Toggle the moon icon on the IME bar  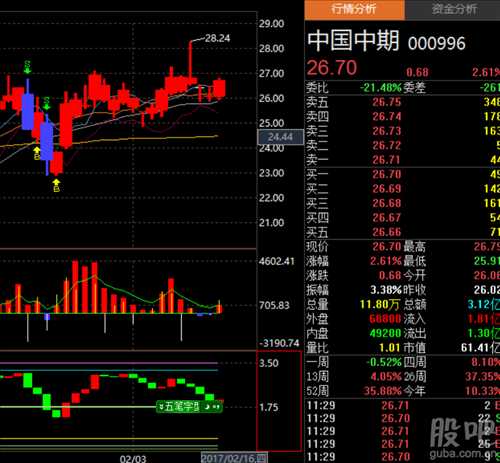point(207,406)
